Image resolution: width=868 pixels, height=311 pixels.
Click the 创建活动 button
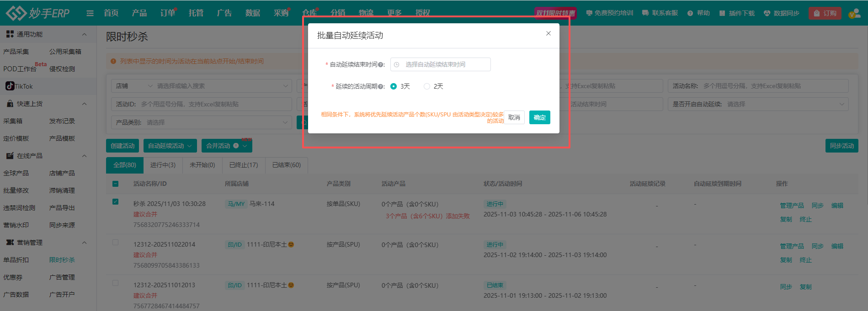[122, 146]
